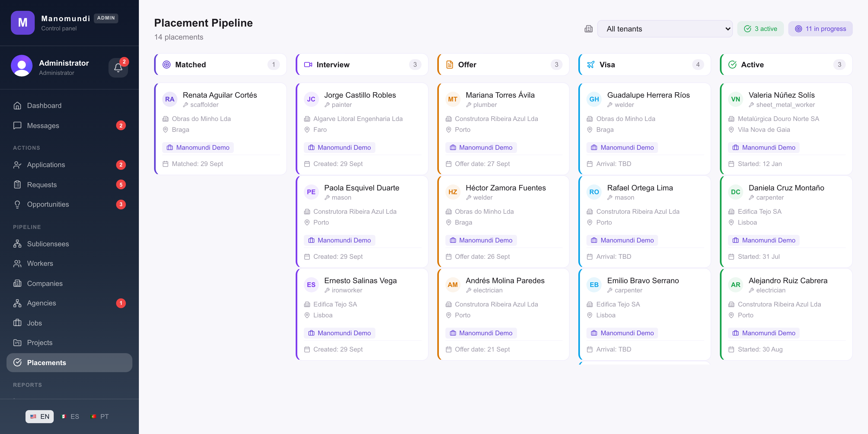Image resolution: width=868 pixels, height=434 pixels.
Task: Click the Offer column document icon
Action: [449, 65]
